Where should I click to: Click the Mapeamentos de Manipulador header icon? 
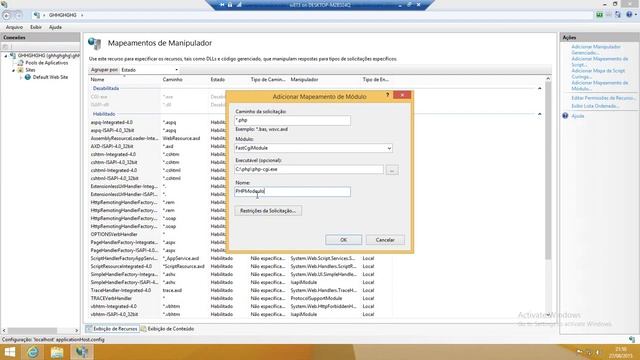(x=94, y=43)
